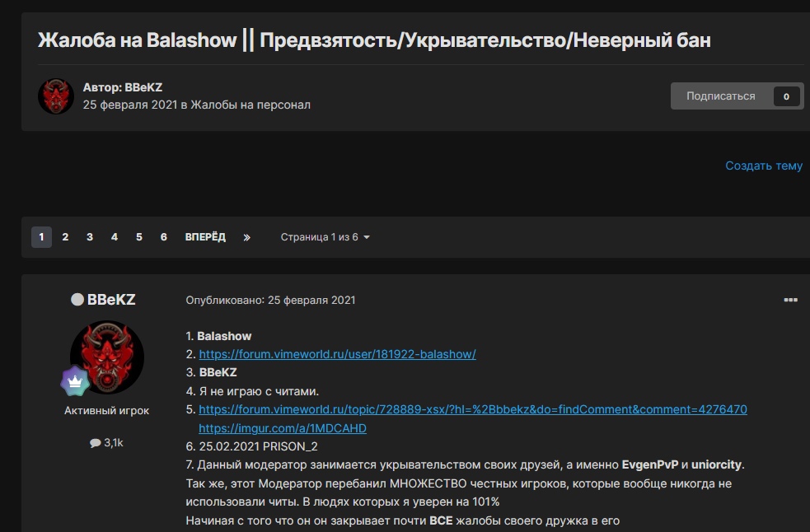The height and width of the screenshot is (532, 810).
Task: Open the Balashow forum profile link
Action: (x=337, y=354)
